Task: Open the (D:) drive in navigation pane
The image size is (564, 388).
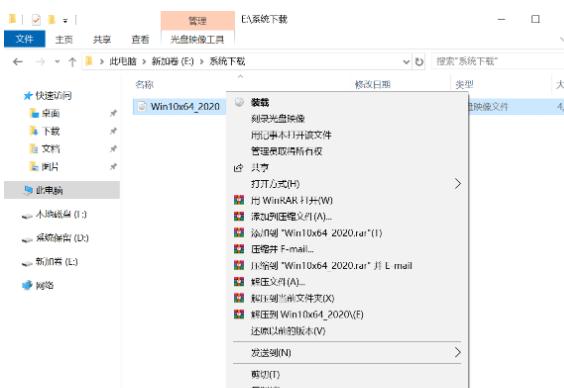Action: click(62, 238)
